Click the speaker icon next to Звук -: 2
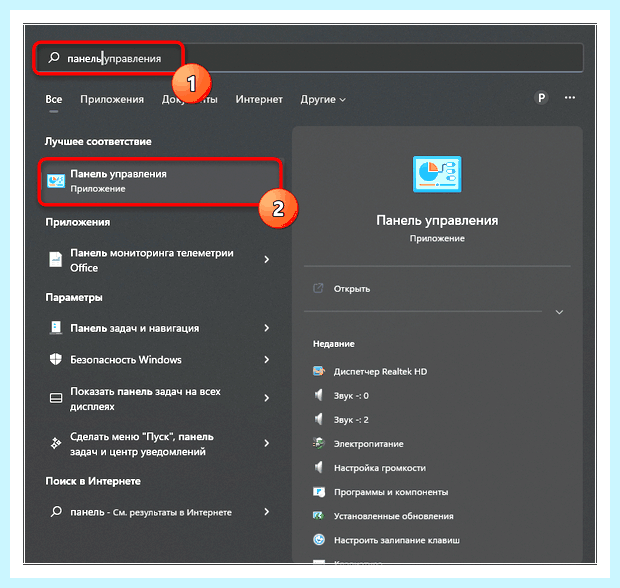The image size is (620, 588). [319, 419]
